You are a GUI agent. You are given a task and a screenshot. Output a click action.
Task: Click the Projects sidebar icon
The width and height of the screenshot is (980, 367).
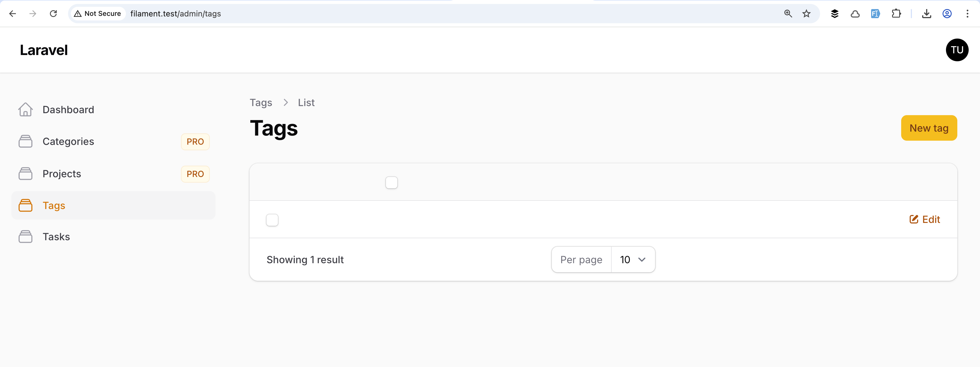(26, 174)
